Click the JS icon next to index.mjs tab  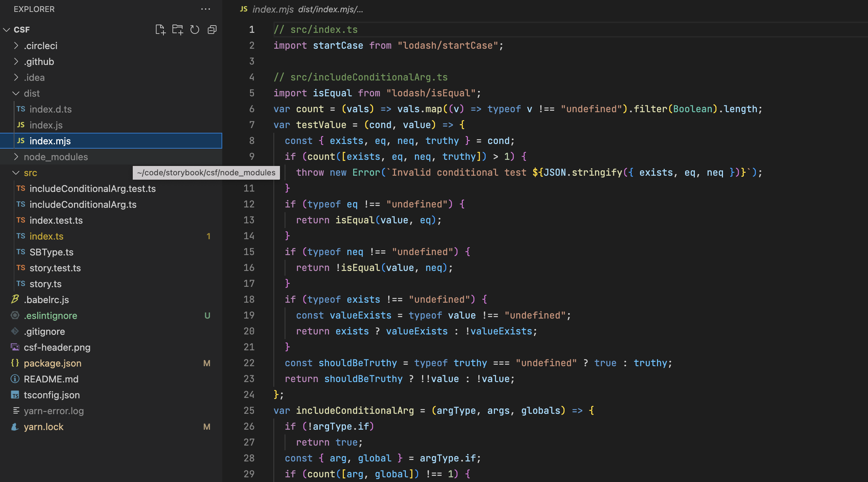(244, 9)
